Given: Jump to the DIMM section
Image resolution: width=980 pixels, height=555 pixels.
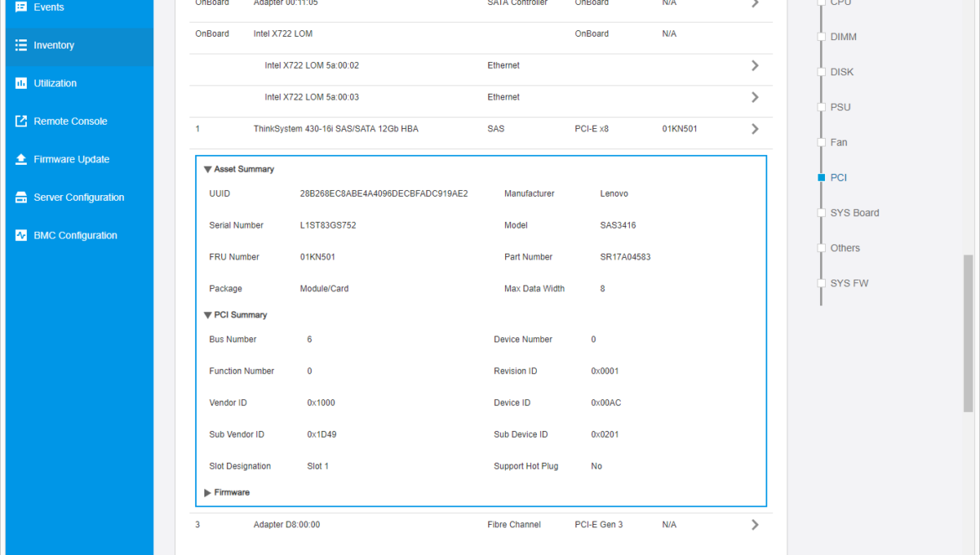Looking at the screenshot, I should click(x=843, y=37).
